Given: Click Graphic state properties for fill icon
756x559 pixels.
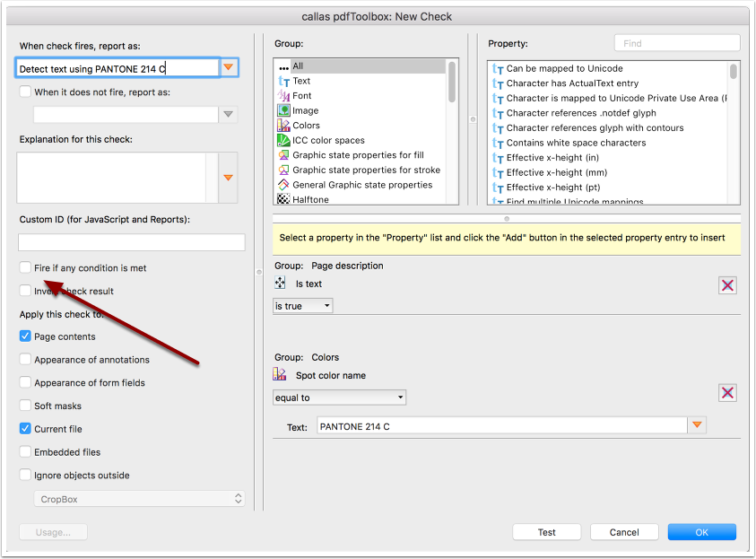Looking at the screenshot, I should [x=283, y=155].
